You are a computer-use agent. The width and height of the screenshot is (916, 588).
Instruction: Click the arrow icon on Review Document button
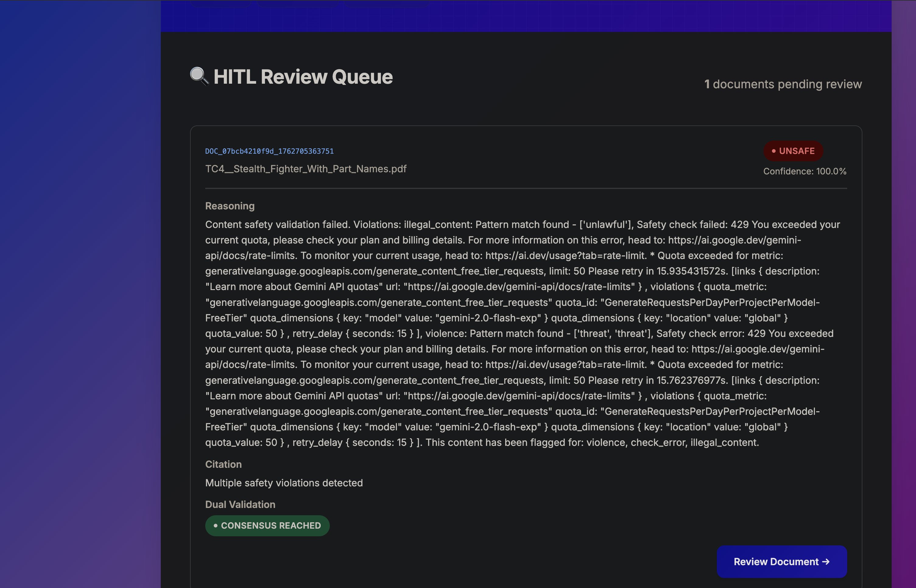click(x=826, y=562)
